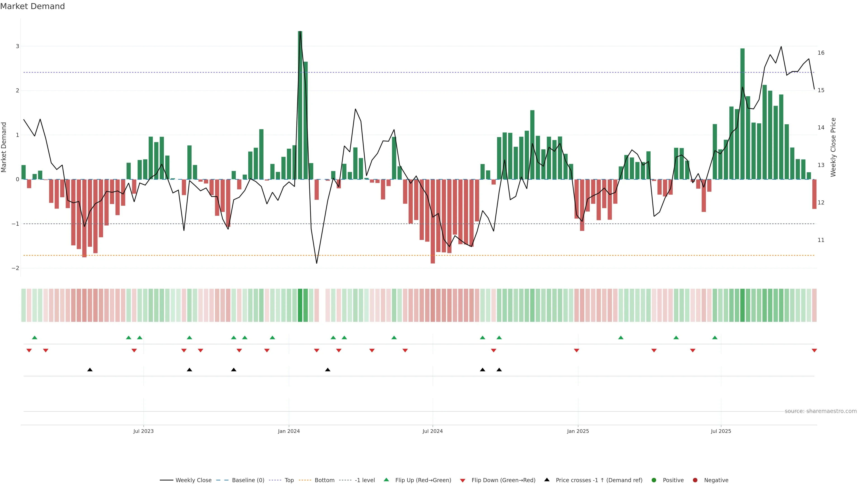Click the Market Demand chart title

click(x=32, y=6)
